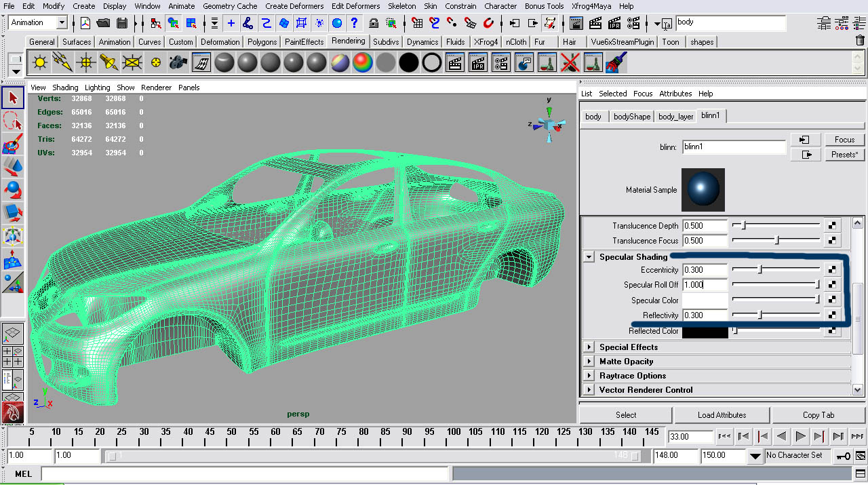
Task: Open the Skeleton menu
Action: pos(401,6)
